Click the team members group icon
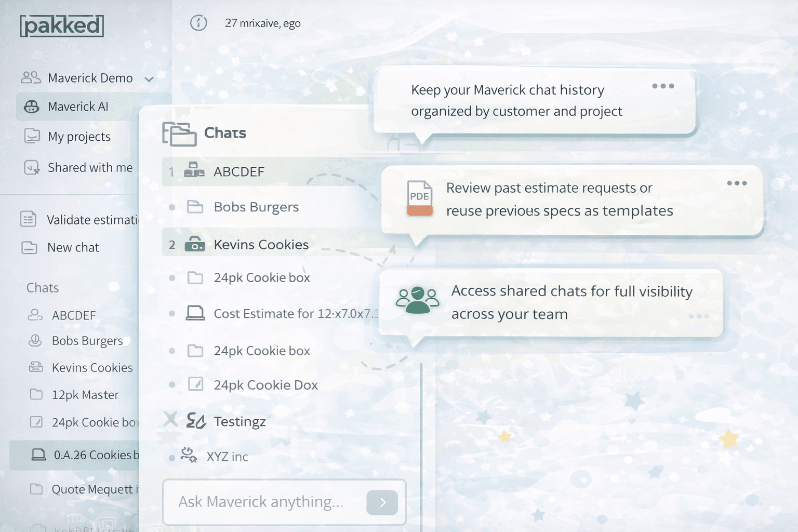 coord(417,300)
